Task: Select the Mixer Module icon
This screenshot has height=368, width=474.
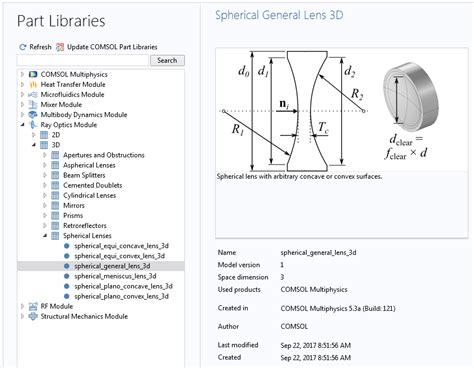Action: tap(33, 105)
